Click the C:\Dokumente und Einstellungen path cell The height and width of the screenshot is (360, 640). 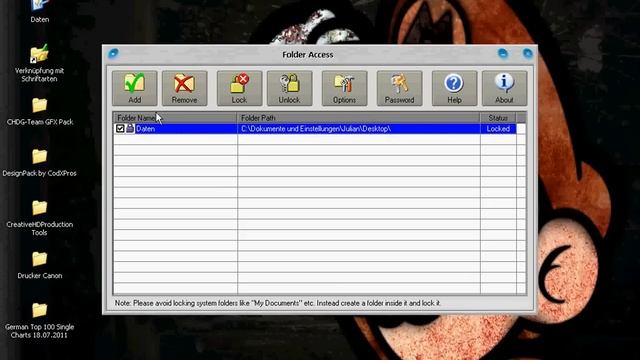(359, 129)
